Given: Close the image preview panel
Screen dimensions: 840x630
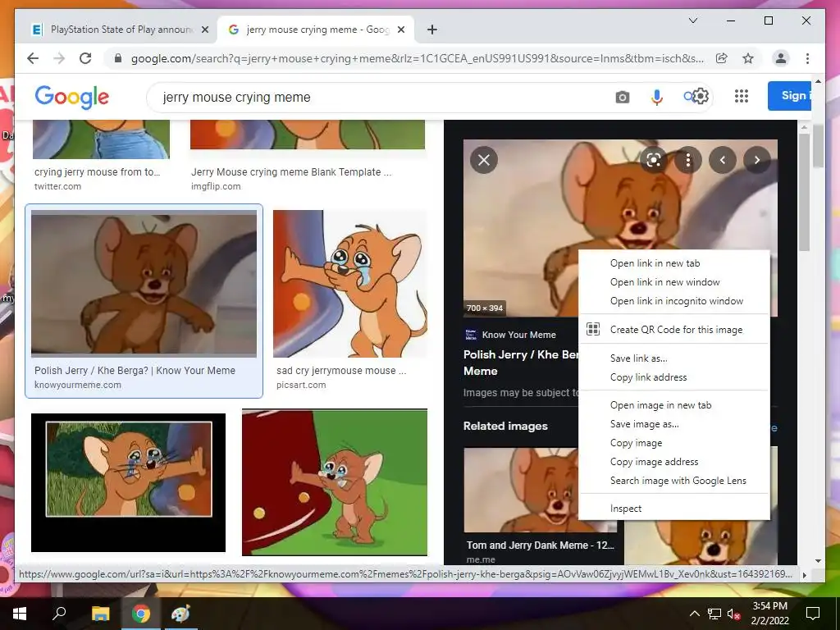Looking at the screenshot, I should [x=484, y=160].
